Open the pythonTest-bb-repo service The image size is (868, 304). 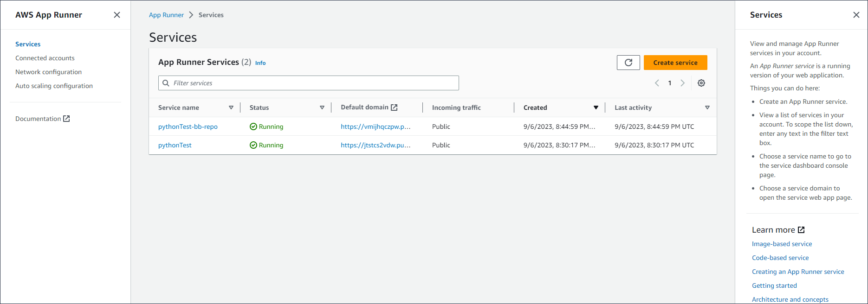(188, 127)
